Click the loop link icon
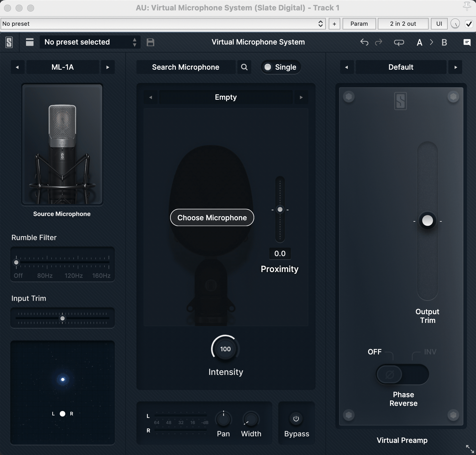Image resolution: width=476 pixels, height=455 pixels. point(399,42)
